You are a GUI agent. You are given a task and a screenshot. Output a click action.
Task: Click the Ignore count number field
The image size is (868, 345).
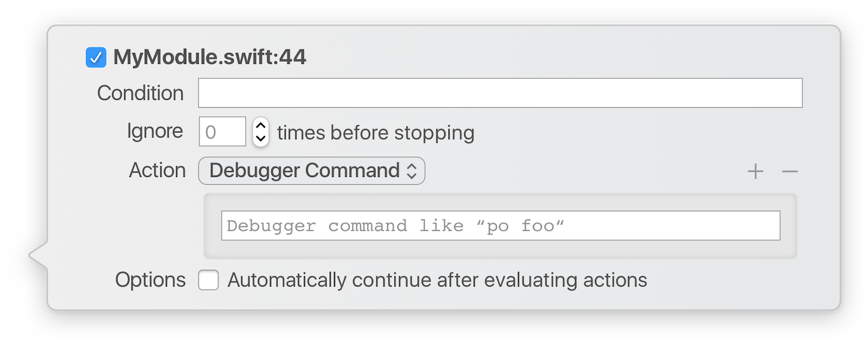pyautogui.click(x=222, y=132)
